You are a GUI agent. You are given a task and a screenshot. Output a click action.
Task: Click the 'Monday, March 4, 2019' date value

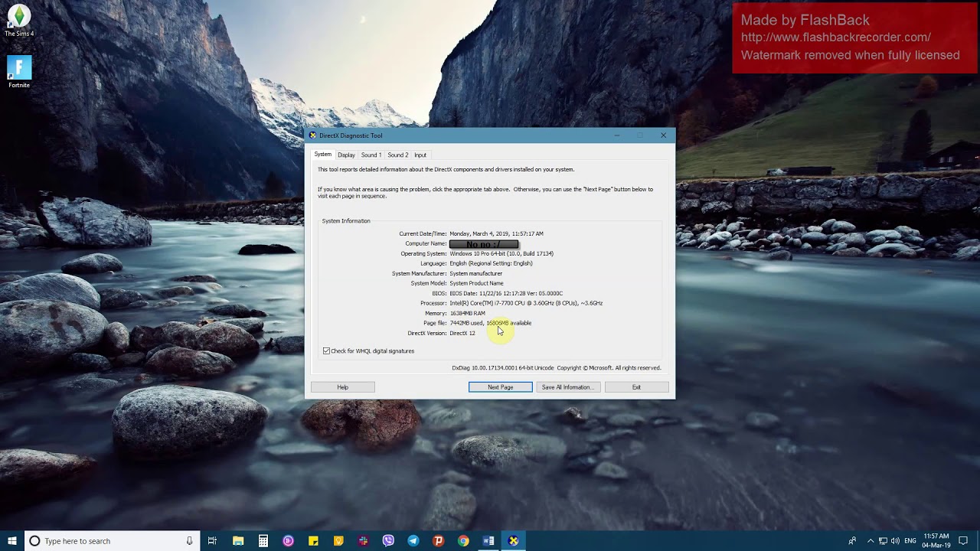pos(496,233)
